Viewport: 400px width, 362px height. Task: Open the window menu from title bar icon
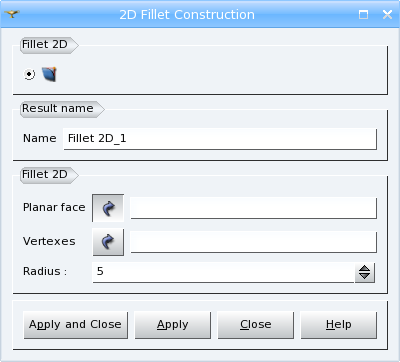pos(12,14)
